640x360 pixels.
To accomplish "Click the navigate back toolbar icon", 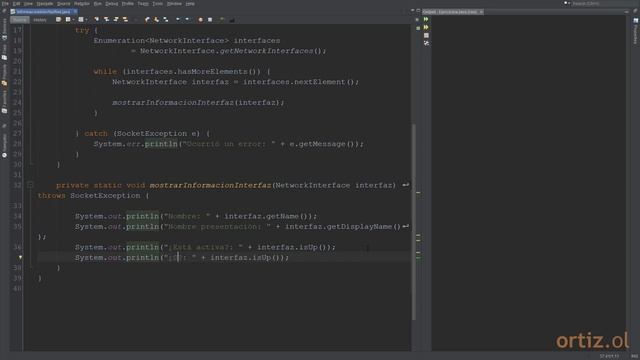I will coord(68,20).
